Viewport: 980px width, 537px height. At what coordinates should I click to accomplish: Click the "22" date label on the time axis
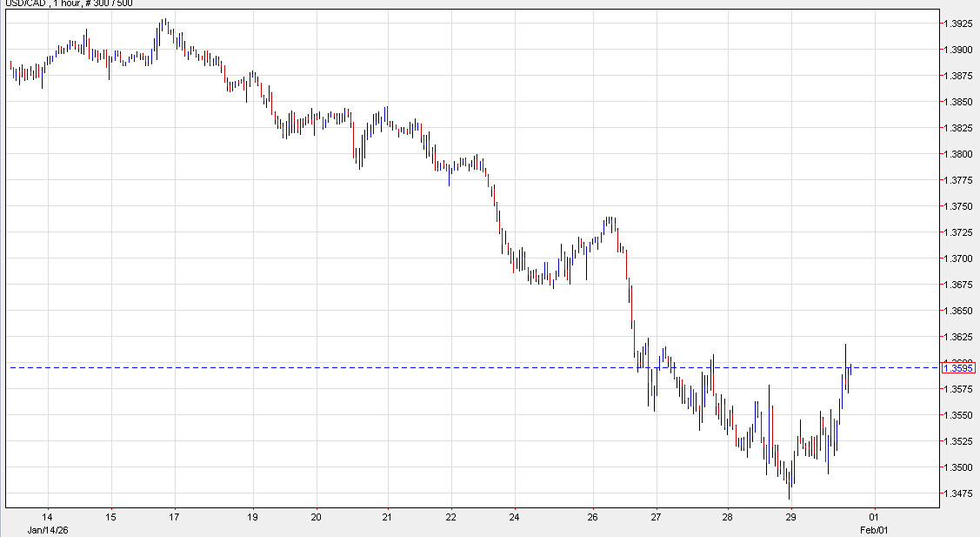pyautogui.click(x=451, y=515)
